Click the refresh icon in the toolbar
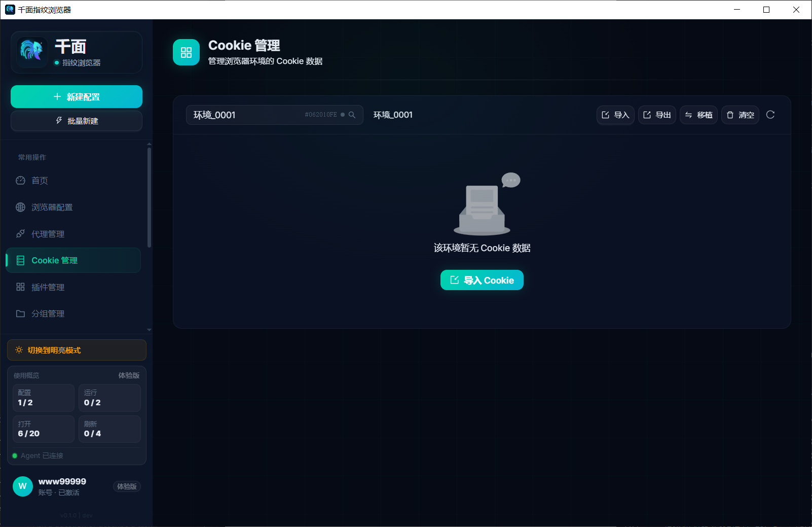This screenshot has width=812, height=527. coord(770,115)
